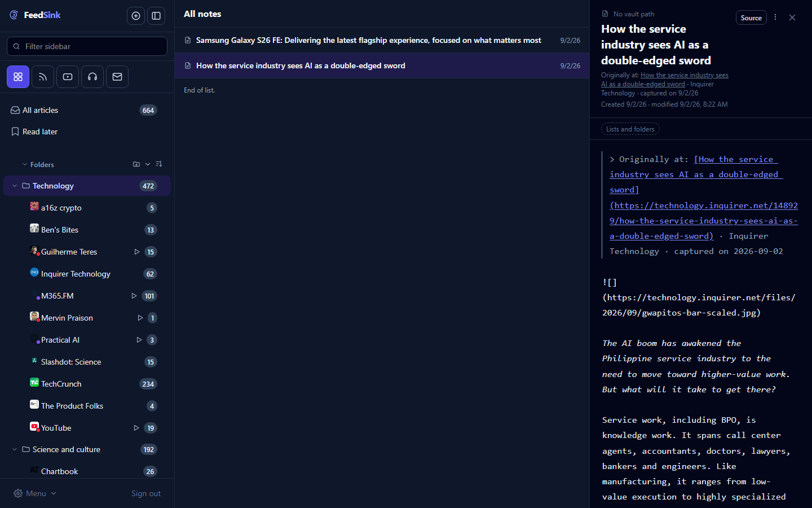Click document icon of Samsung Galaxy note
The width and height of the screenshot is (812, 508).
pyautogui.click(x=188, y=40)
